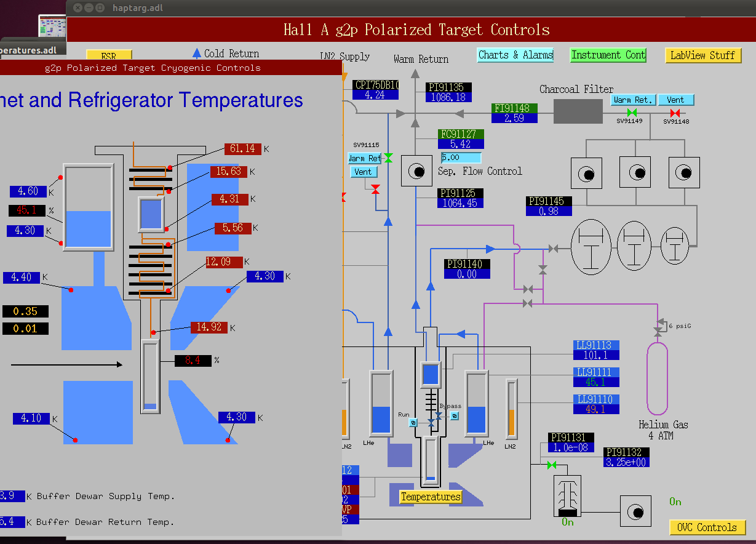Image resolution: width=756 pixels, height=544 pixels.
Task: Click the LHe level bar right of the refrigerator
Action: point(476,403)
